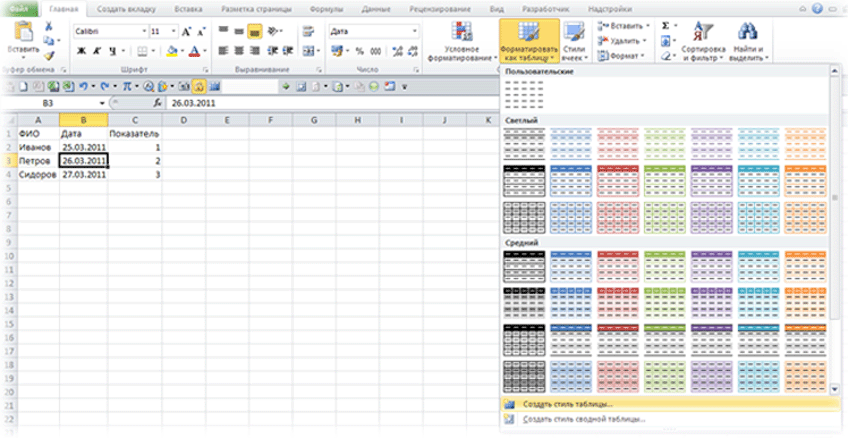The width and height of the screenshot is (848, 438).
Task: Click Создать стиль сводной таблицы entry
Action: click(668, 419)
